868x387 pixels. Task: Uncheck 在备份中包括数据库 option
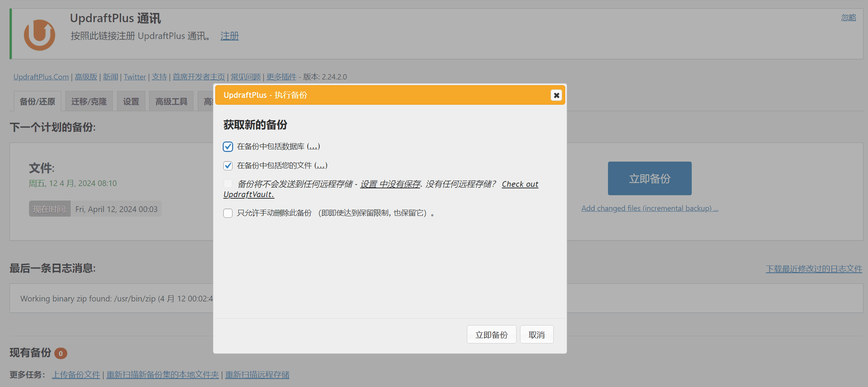click(x=228, y=146)
